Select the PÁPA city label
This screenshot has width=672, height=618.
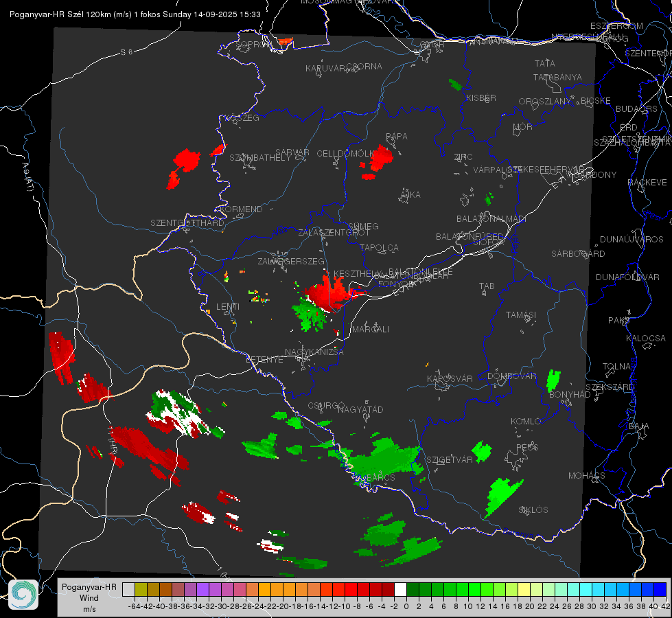397,137
